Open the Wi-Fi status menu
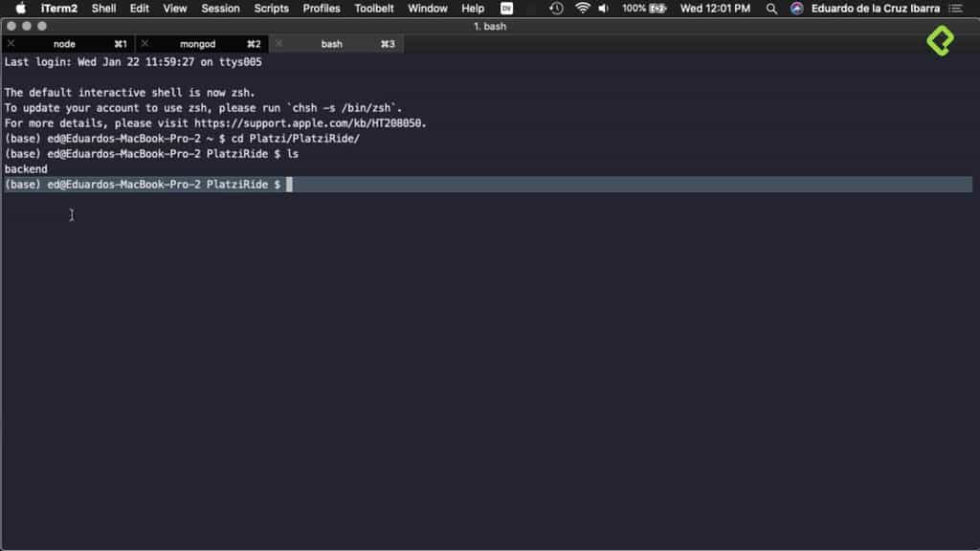This screenshot has height=551, width=980. click(582, 10)
